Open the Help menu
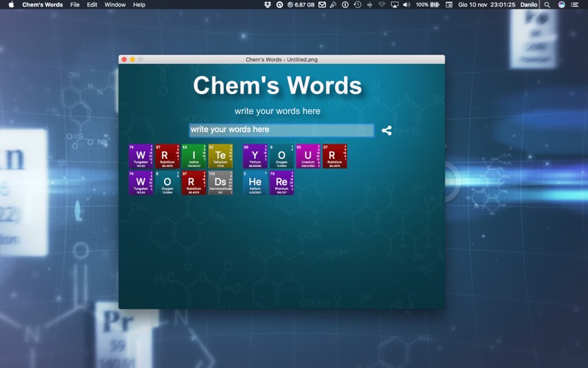 (139, 4)
